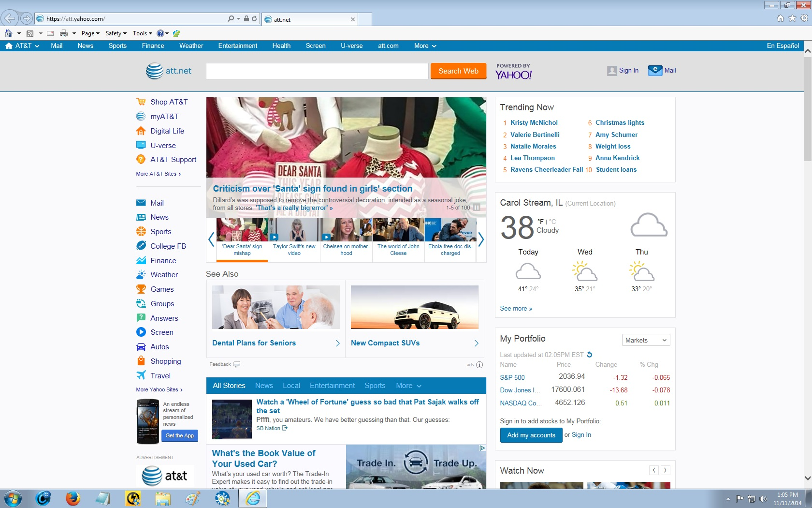Open the myAT&T globe icon
This screenshot has height=508, width=812.
pyautogui.click(x=141, y=116)
